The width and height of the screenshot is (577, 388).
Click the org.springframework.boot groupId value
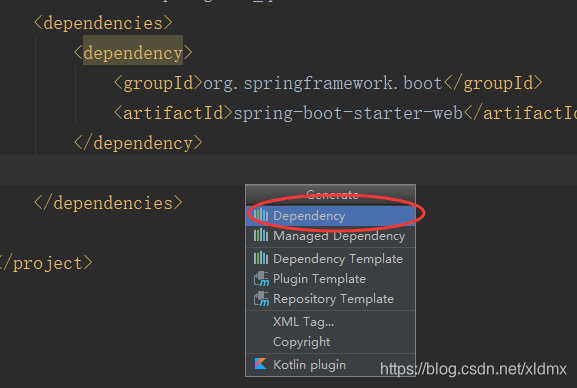click(x=322, y=83)
